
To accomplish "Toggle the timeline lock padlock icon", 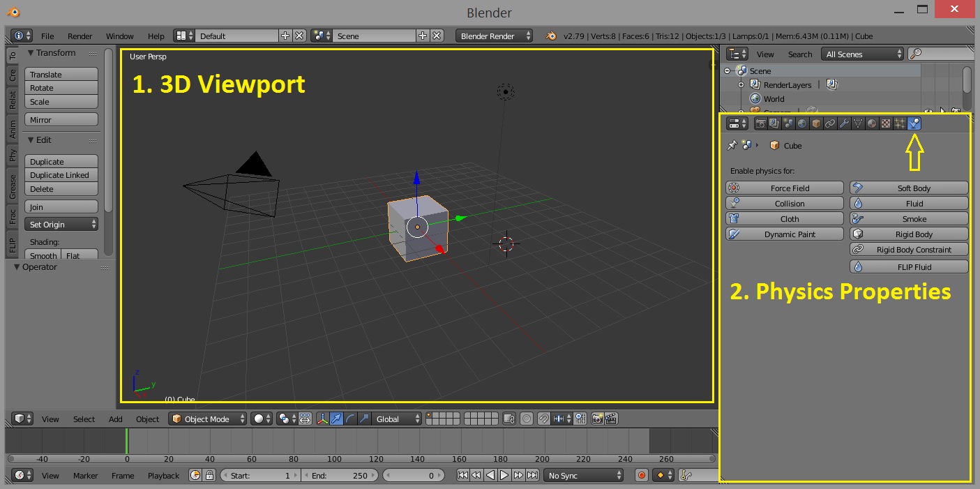I will pos(209,475).
